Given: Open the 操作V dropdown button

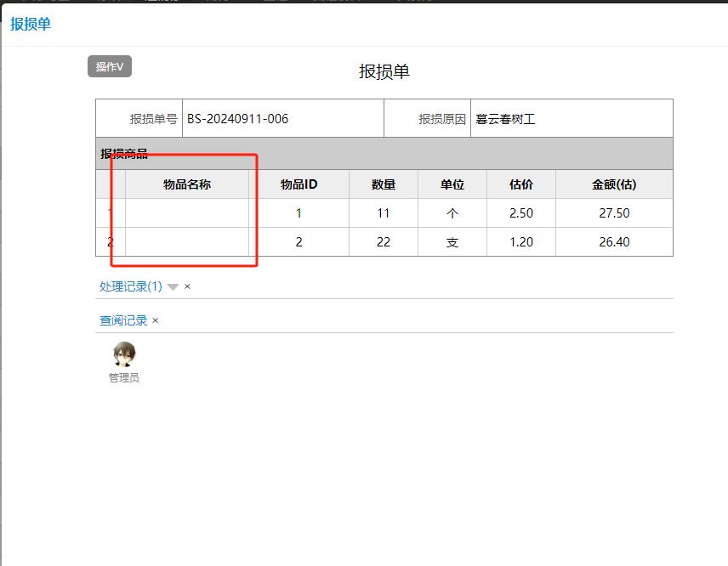Looking at the screenshot, I should 110,66.
